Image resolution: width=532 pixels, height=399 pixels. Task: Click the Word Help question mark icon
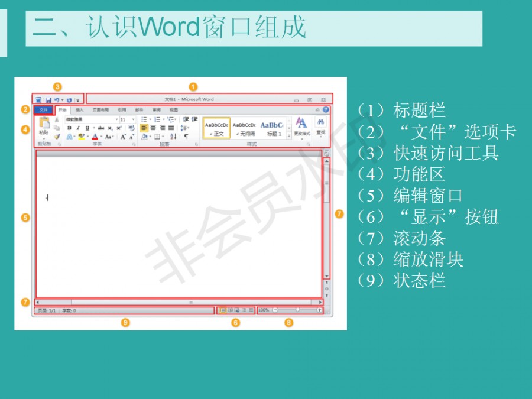tap(326, 110)
